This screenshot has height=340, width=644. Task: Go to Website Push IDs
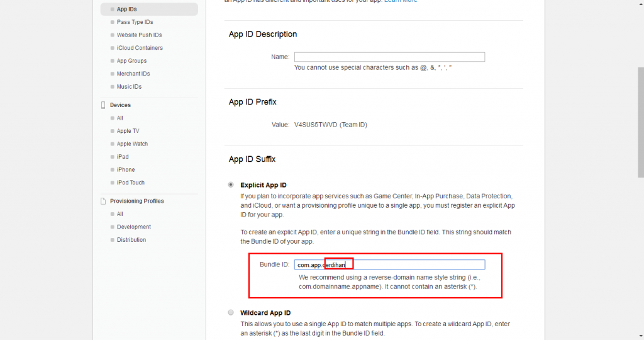point(139,35)
